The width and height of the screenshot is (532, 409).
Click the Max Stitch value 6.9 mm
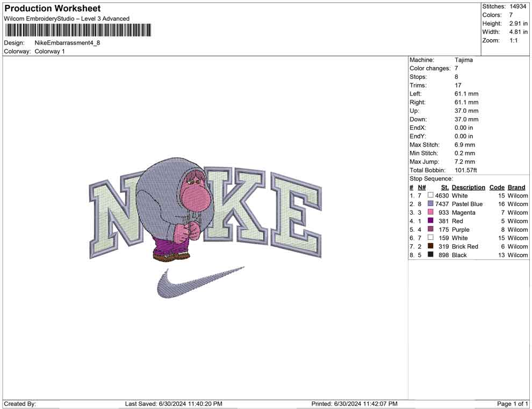pyautogui.click(x=465, y=145)
